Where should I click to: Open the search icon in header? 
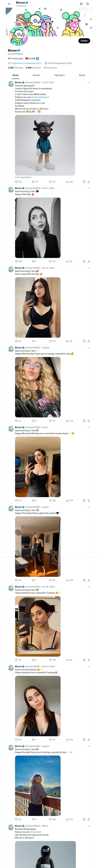point(88,4)
